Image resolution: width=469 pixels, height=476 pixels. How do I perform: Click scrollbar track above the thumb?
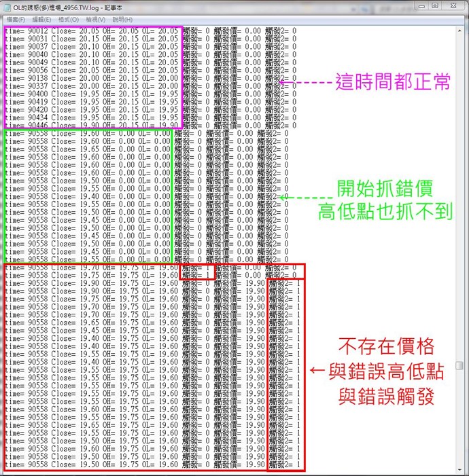coord(459,204)
